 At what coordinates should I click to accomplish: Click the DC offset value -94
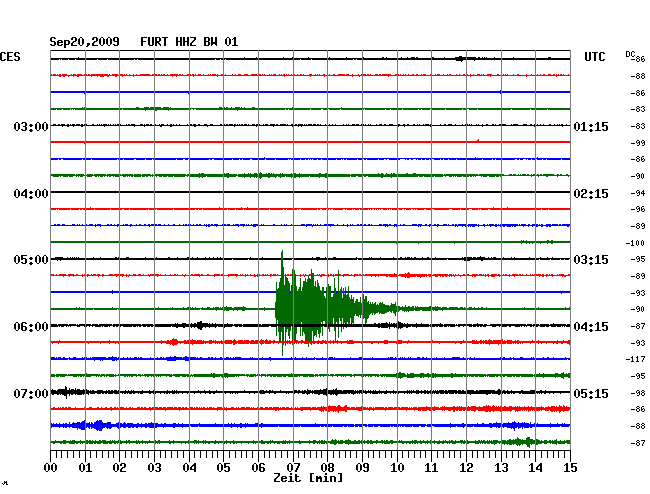(638, 193)
